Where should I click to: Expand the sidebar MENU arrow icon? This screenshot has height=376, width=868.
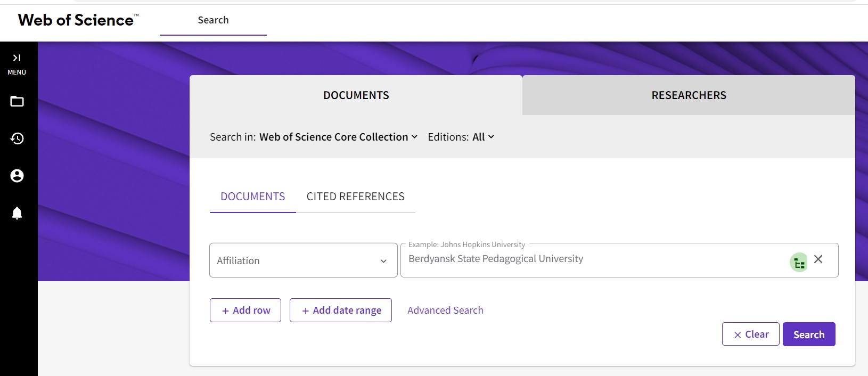coord(17,58)
